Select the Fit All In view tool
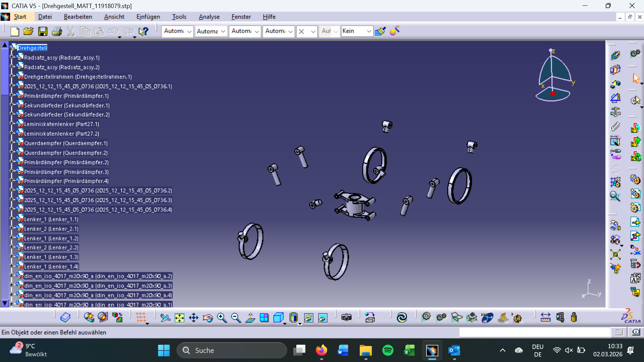 [x=180, y=318]
